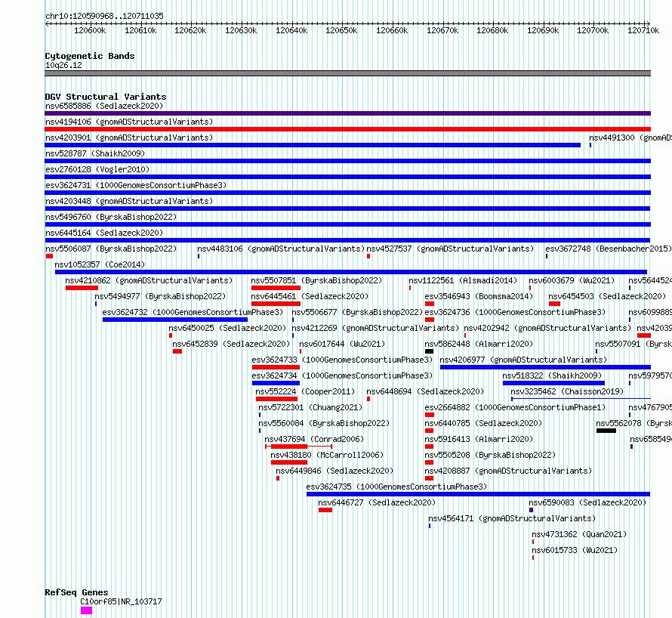Click nsv4208887 gnomAD variant label

(508, 471)
